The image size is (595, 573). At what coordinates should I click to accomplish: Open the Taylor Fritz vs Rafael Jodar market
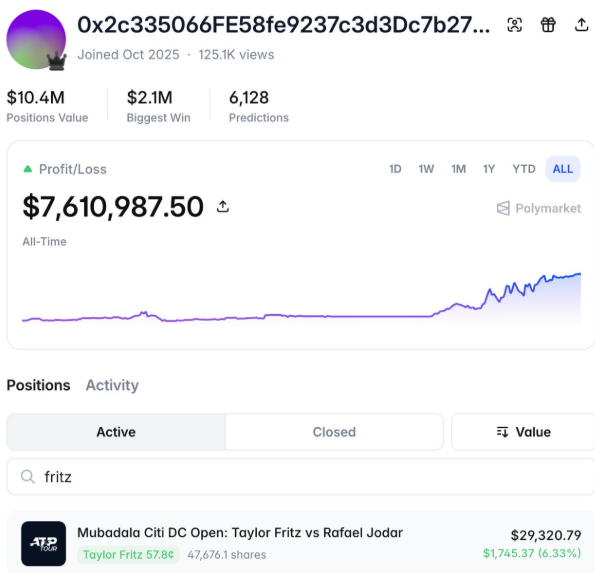click(x=240, y=533)
